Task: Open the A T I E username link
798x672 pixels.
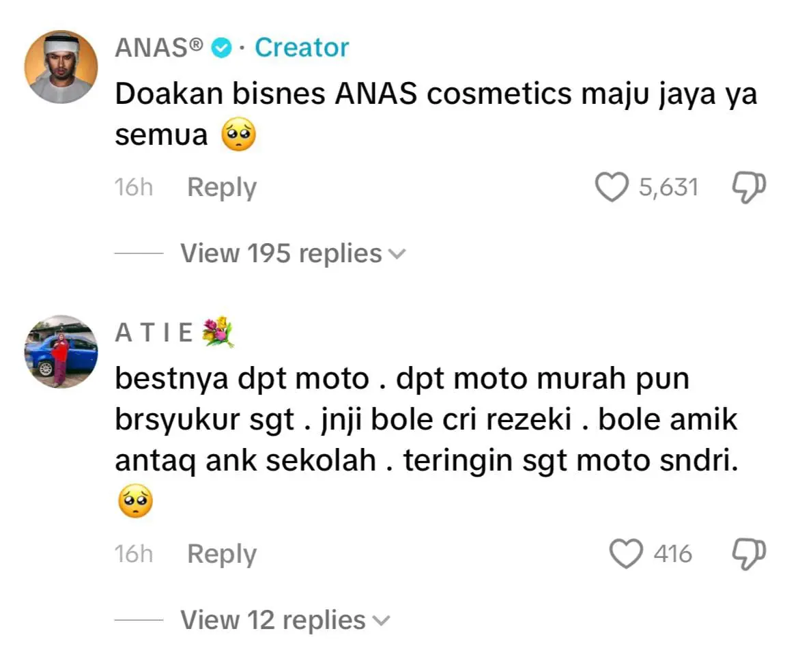Action: pos(154,333)
